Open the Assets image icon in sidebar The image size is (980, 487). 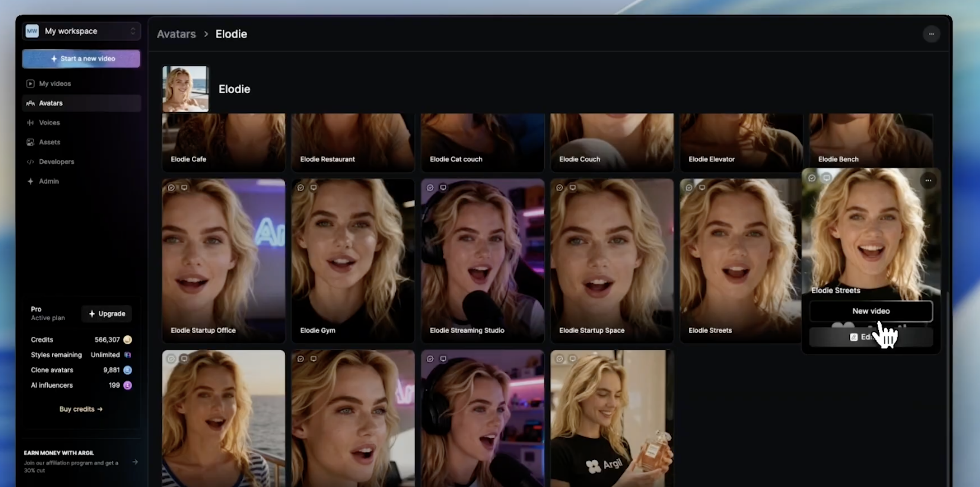point(30,142)
